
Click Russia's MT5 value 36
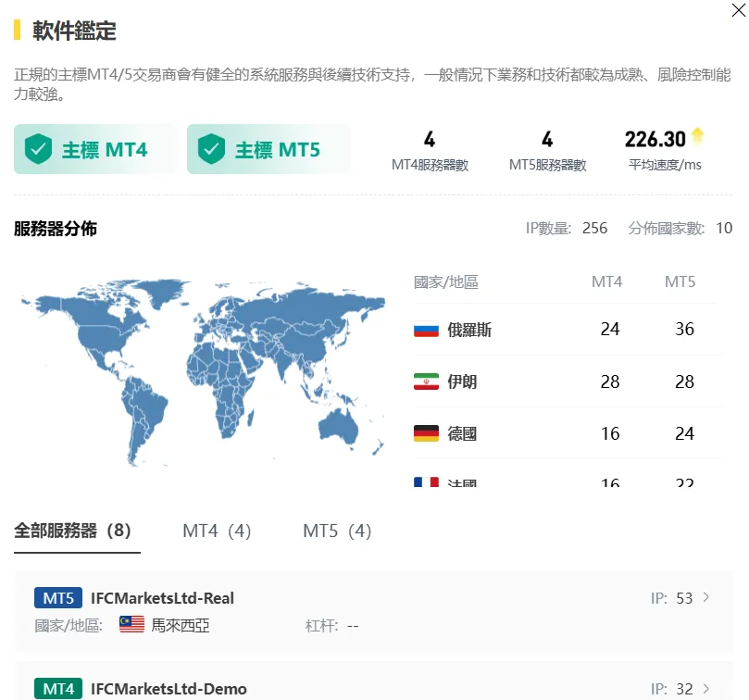(684, 330)
